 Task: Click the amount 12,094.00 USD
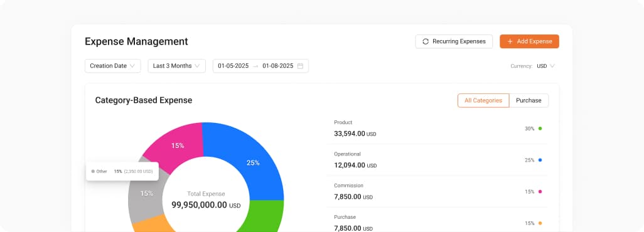(x=355, y=165)
